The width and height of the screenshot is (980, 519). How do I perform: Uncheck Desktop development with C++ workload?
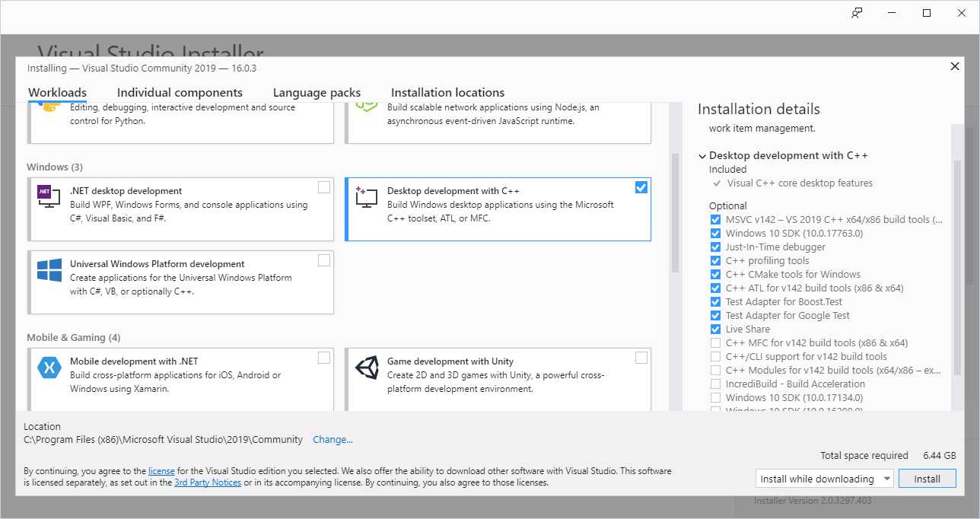coord(641,187)
